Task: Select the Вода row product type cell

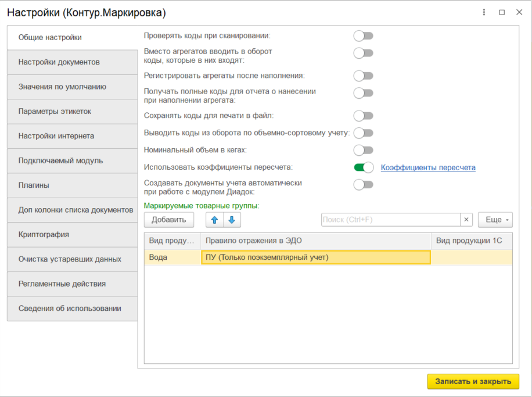Action: (172, 257)
